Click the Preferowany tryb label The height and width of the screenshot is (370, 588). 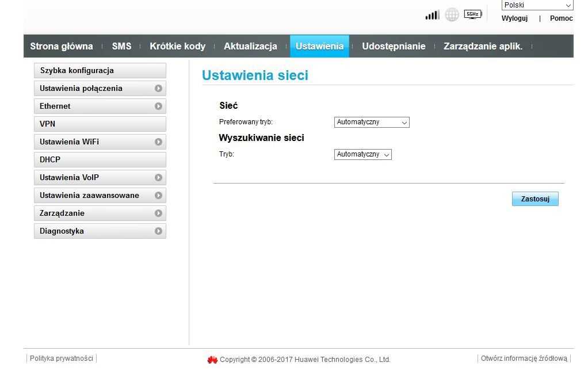click(x=246, y=122)
